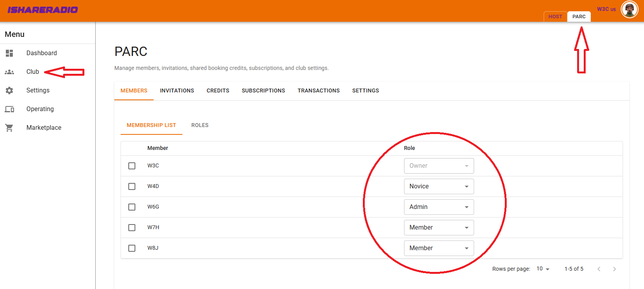This screenshot has width=644, height=289.
Task: Click member name W7H
Action: [153, 228]
